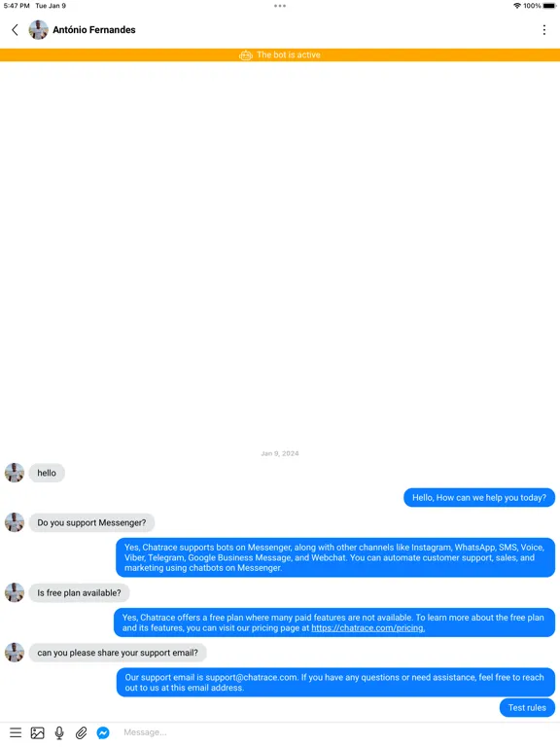Viewport: 560px width, 747px height.
Task: Select the 'Is free plan available?' message
Action: point(79,592)
